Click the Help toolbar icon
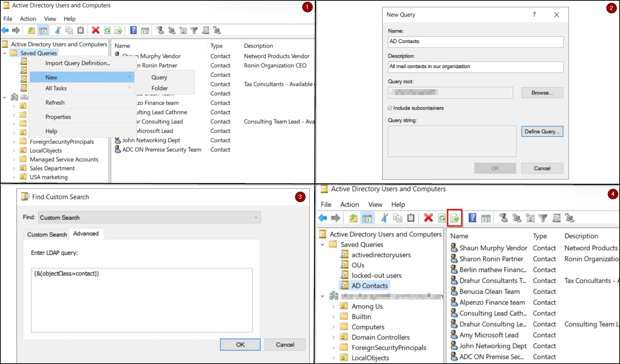This screenshot has width=620, height=364. click(x=133, y=30)
